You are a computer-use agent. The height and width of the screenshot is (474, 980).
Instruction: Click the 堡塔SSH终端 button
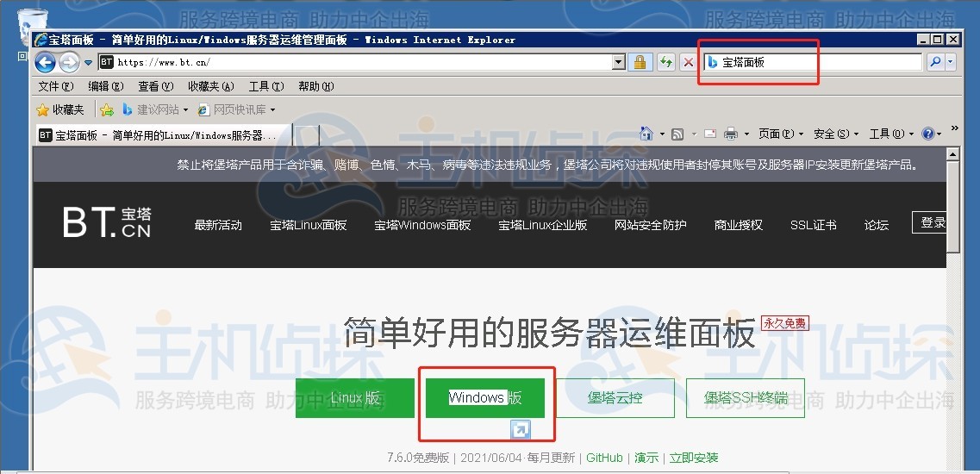click(x=745, y=397)
